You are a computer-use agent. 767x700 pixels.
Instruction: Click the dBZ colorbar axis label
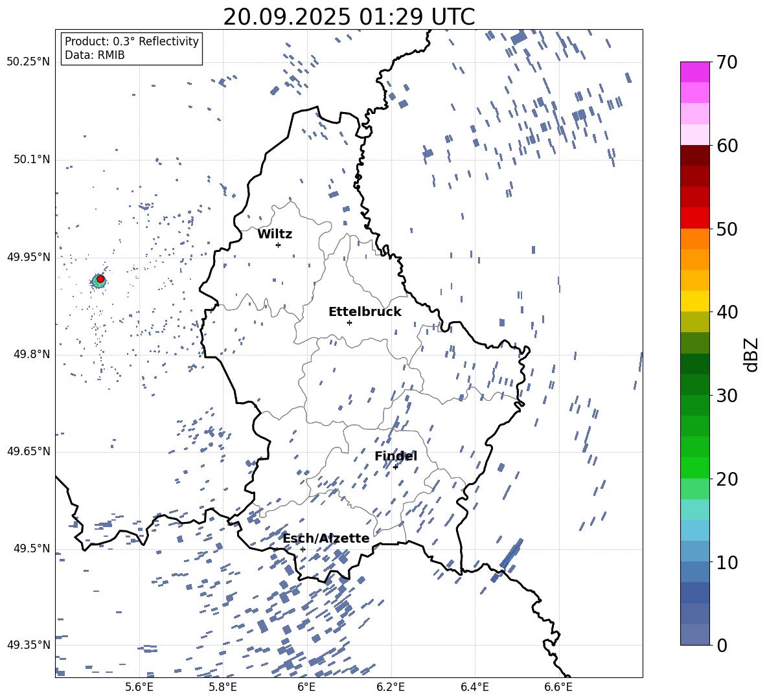pyautogui.click(x=751, y=354)
